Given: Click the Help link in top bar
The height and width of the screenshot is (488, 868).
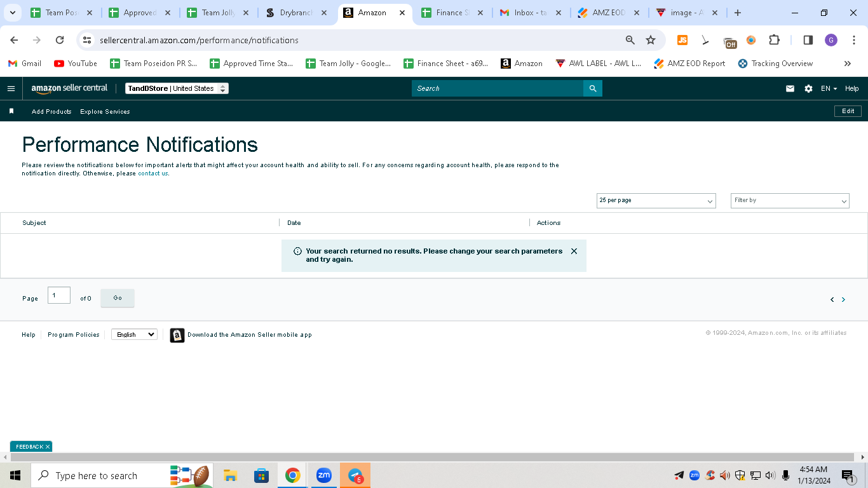Looking at the screenshot, I should pyautogui.click(x=851, y=88).
